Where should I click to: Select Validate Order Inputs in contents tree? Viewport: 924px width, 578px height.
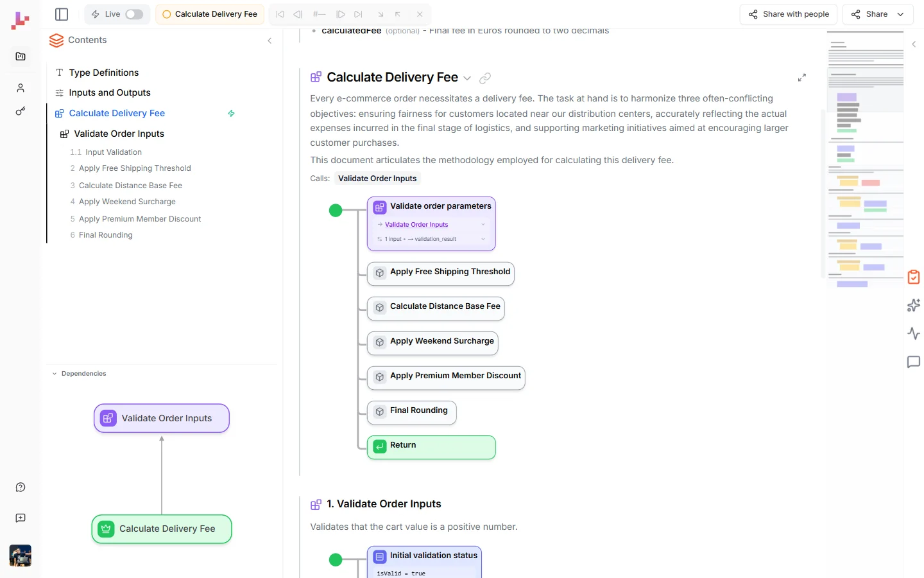point(119,134)
